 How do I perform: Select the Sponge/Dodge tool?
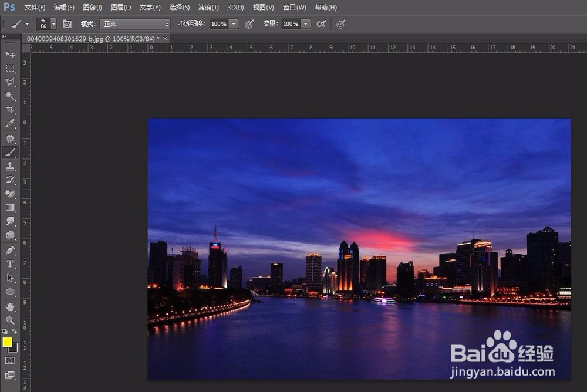[10, 235]
